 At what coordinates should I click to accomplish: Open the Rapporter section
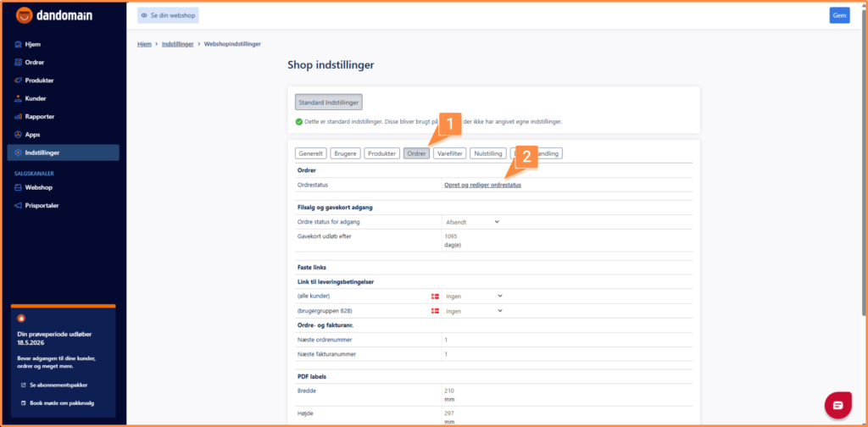[x=39, y=116]
